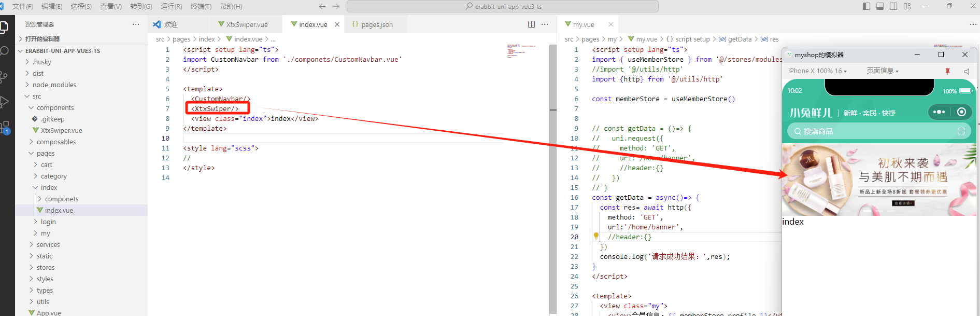Image resolution: width=980 pixels, height=316 pixels.
Task: Click the command center search box
Action: (502, 6)
